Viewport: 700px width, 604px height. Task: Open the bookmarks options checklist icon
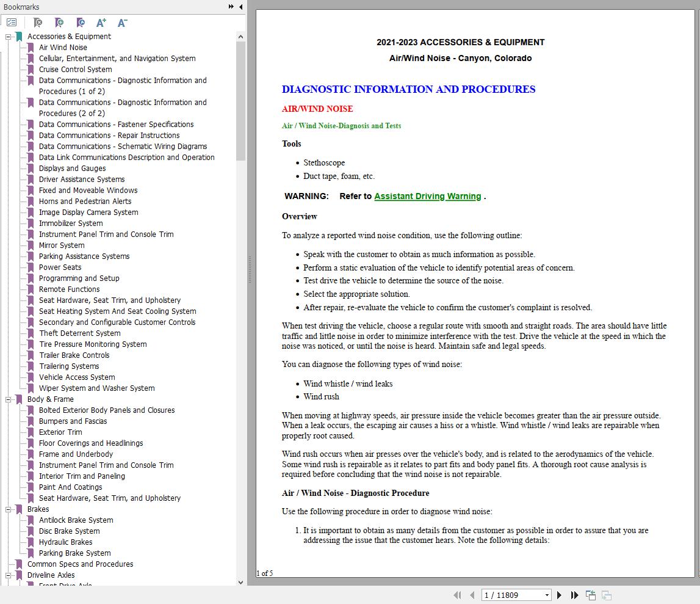click(x=12, y=23)
